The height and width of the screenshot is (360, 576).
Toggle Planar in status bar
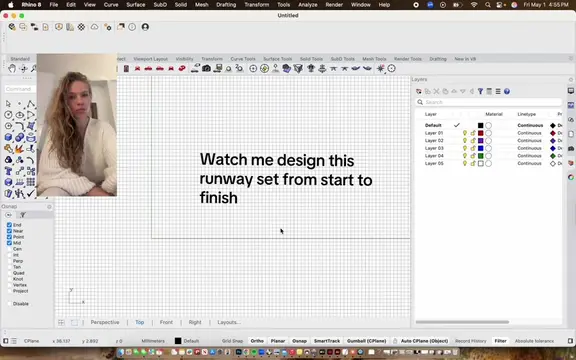point(278,341)
